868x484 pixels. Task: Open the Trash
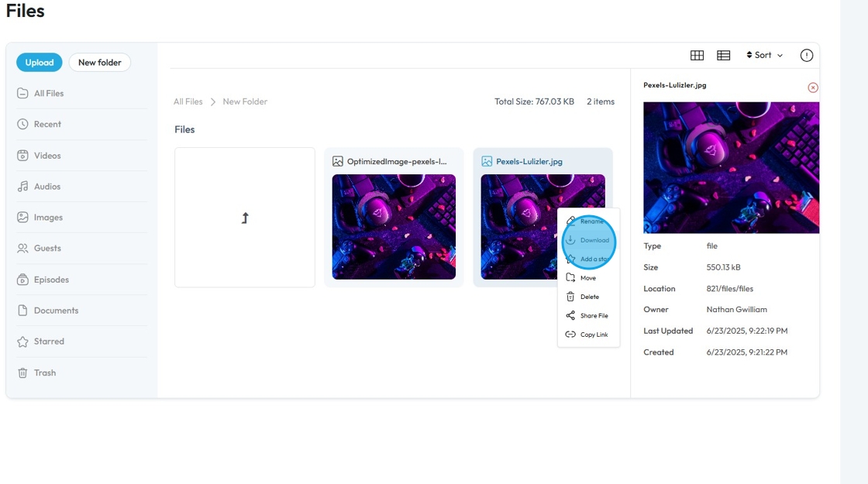click(45, 372)
